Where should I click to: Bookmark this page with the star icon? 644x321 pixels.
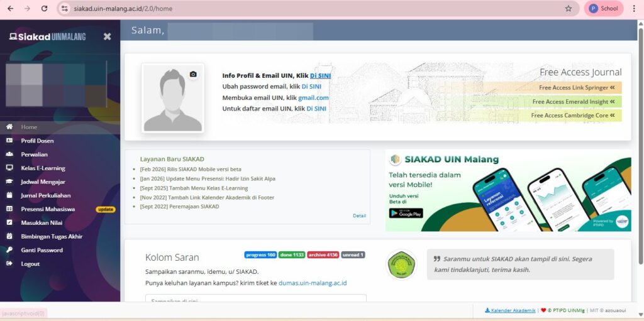(569, 9)
